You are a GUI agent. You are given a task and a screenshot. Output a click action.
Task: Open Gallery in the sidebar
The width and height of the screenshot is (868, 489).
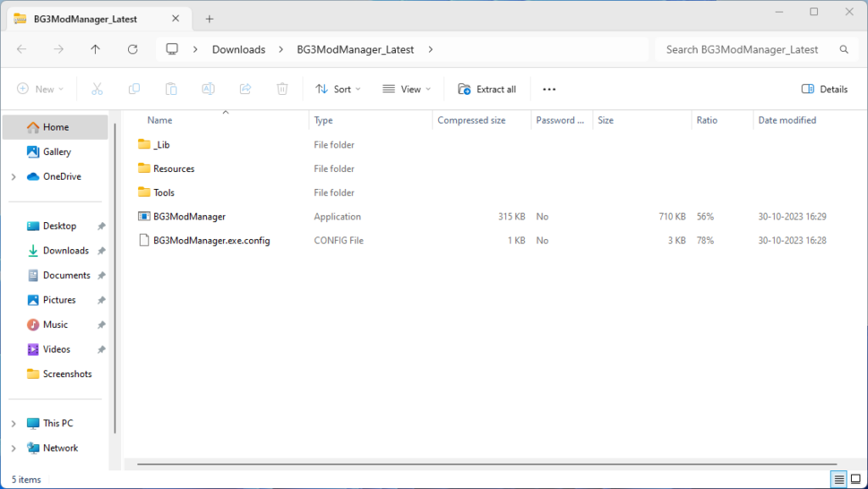[x=57, y=152]
